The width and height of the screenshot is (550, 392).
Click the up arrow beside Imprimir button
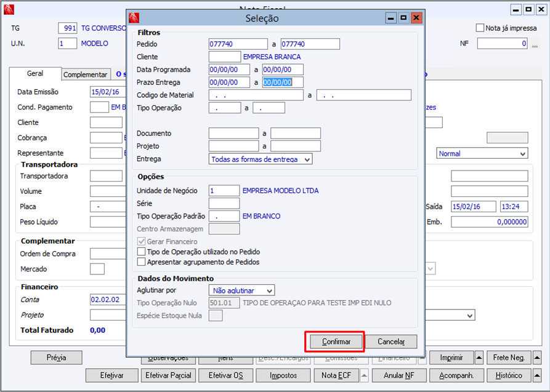(479, 358)
